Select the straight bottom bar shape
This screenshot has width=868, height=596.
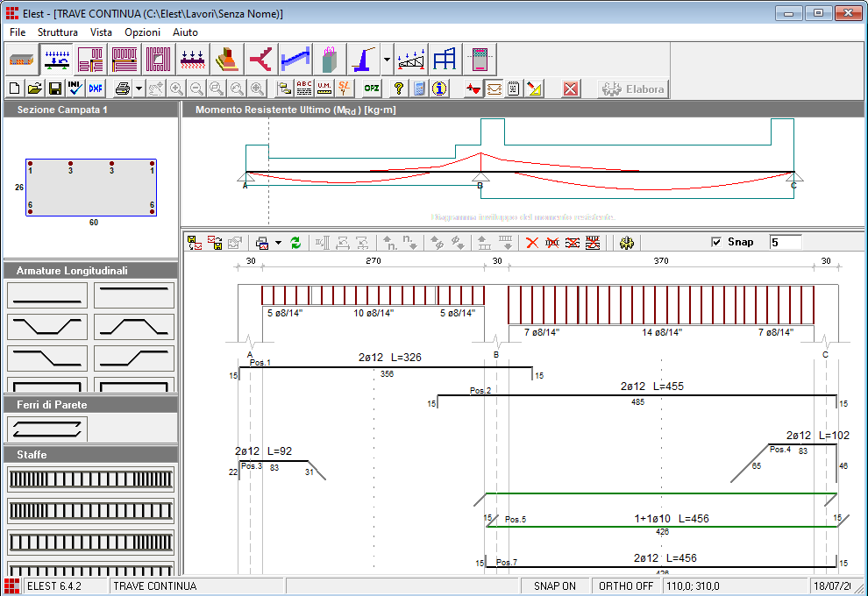[47, 295]
